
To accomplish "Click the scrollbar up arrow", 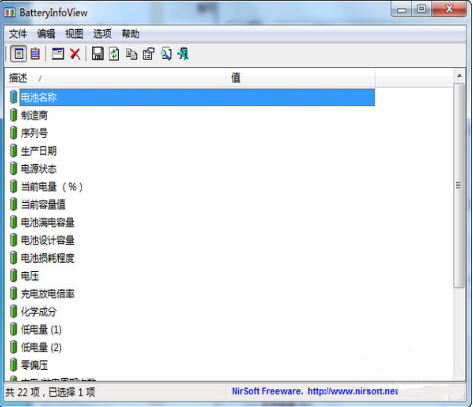I will [x=459, y=76].
